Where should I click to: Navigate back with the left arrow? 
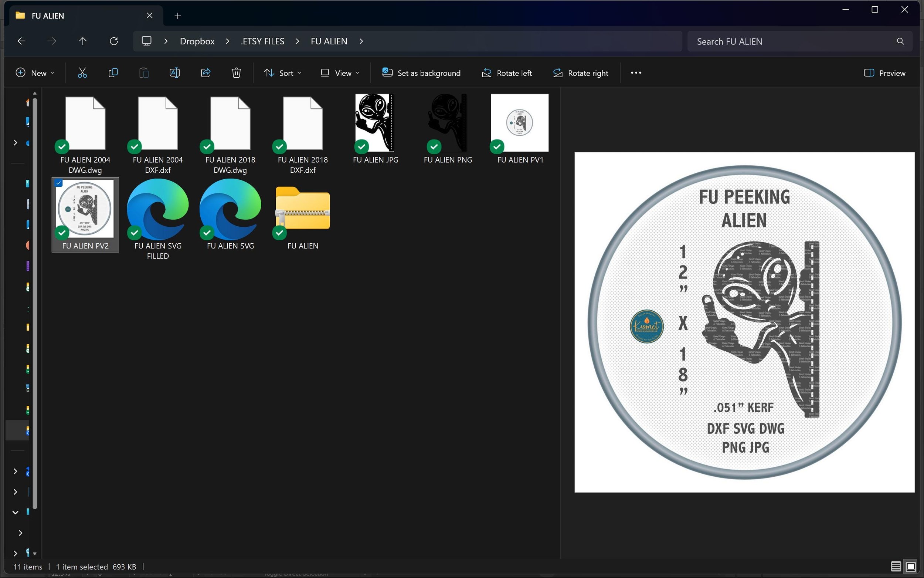(x=21, y=41)
